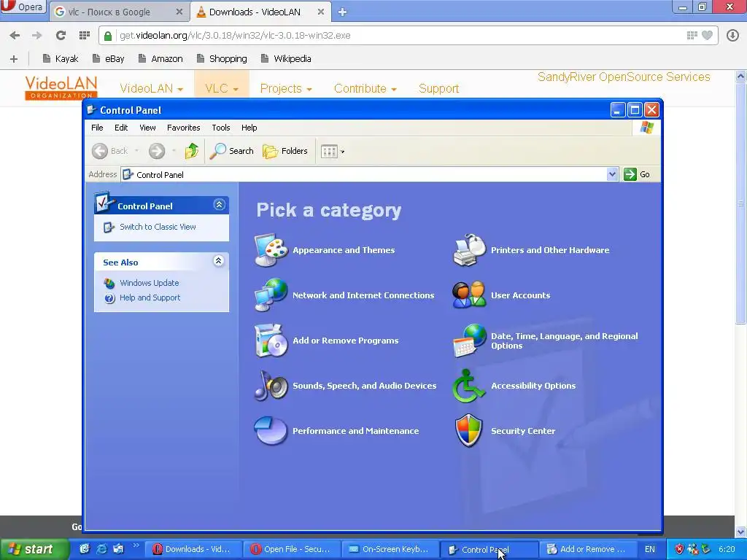Open the View menu
The height and width of the screenshot is (560, 747).
pos(147,128)
